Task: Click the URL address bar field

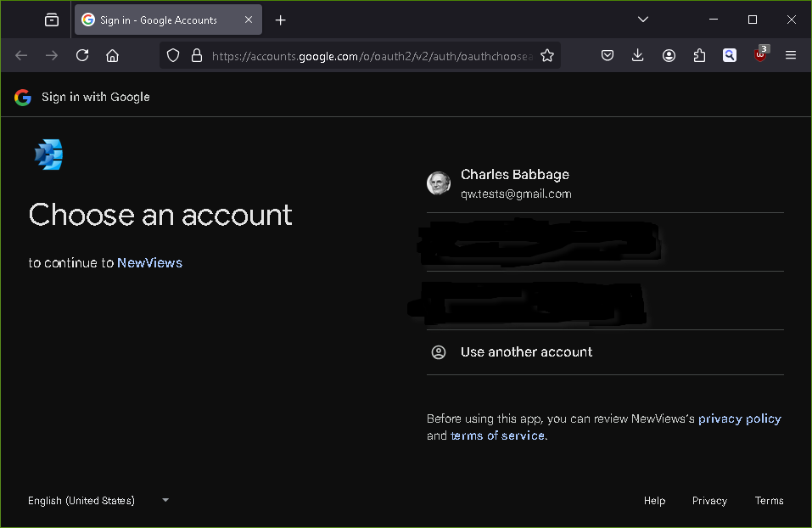Action: tap(372, 55)
